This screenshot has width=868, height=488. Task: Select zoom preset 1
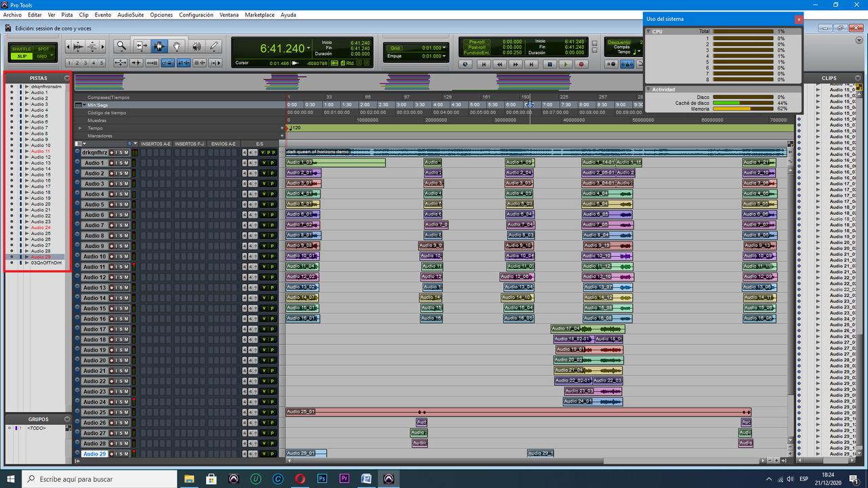69,62
